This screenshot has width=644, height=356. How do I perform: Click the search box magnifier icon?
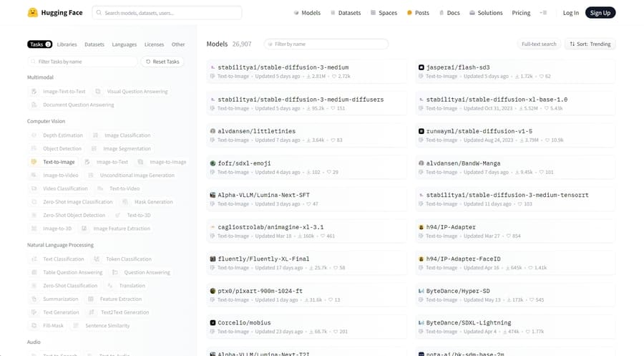pyautogui.click(x=99, y=13)
